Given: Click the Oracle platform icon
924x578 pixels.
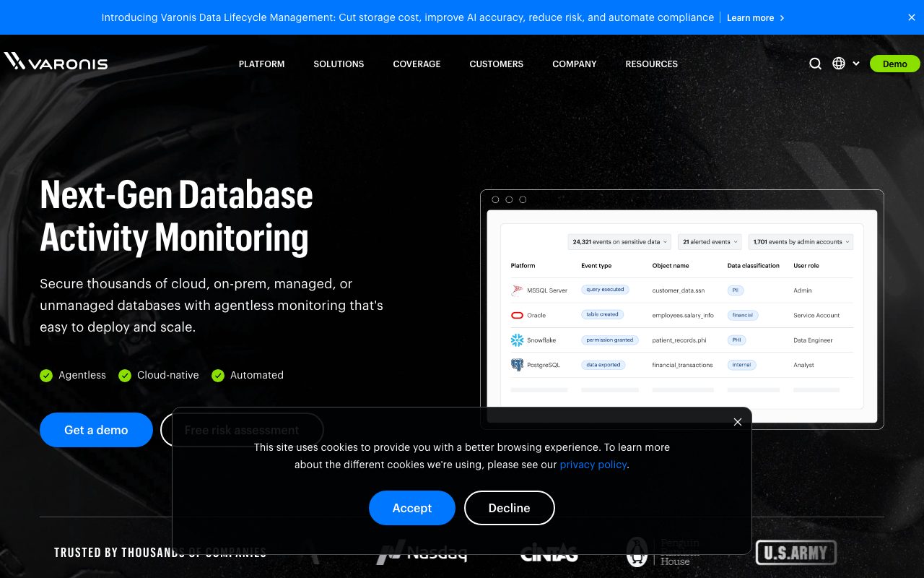Looking at the screenshot, I should point(517,315).
